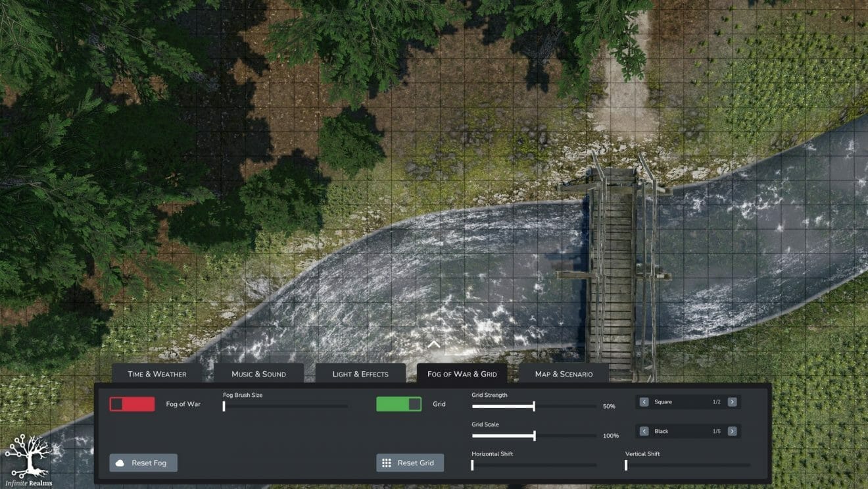Click the Reset Grid button

(410, 463)
